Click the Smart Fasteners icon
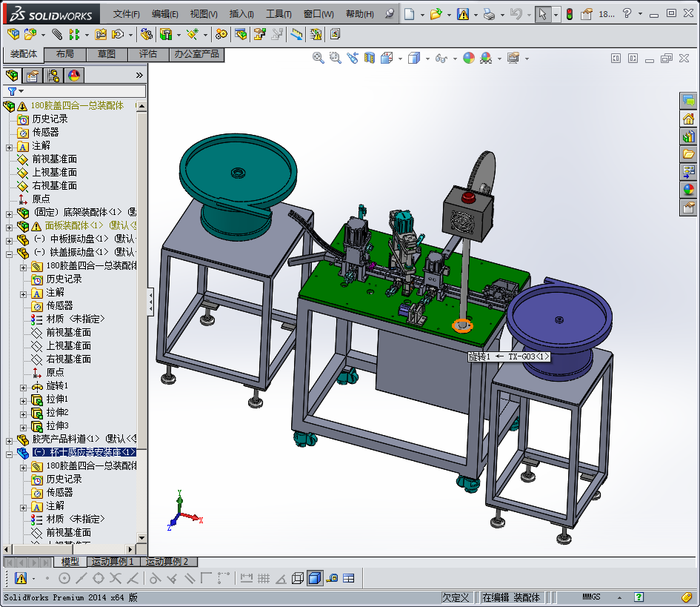Image resolution: width=700 pixels, height=607 pixels. point(101,34)
